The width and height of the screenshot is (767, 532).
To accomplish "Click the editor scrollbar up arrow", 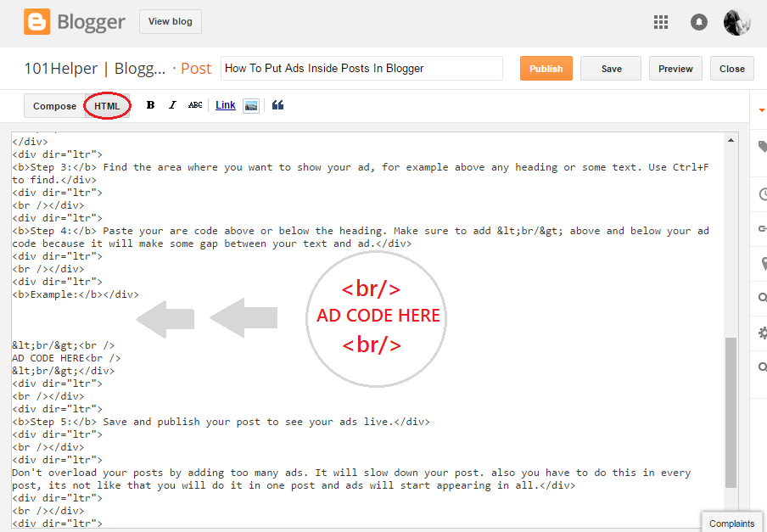I will point(731,140).
